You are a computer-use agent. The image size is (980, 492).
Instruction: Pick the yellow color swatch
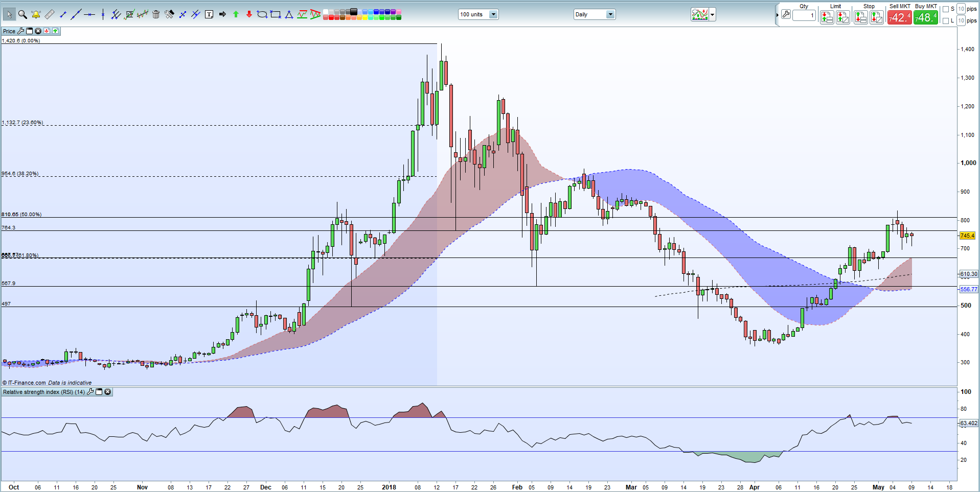[x=365, y=17]
